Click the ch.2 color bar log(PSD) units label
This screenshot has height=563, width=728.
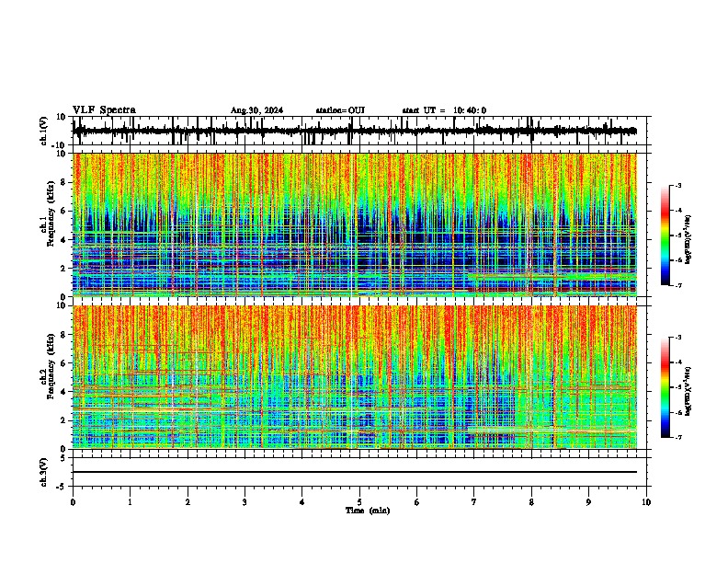688,391
